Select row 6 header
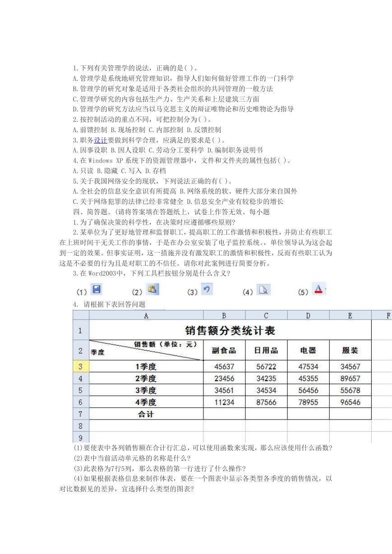The width and height of the screenshot is (392, 554). click(81, 402)
